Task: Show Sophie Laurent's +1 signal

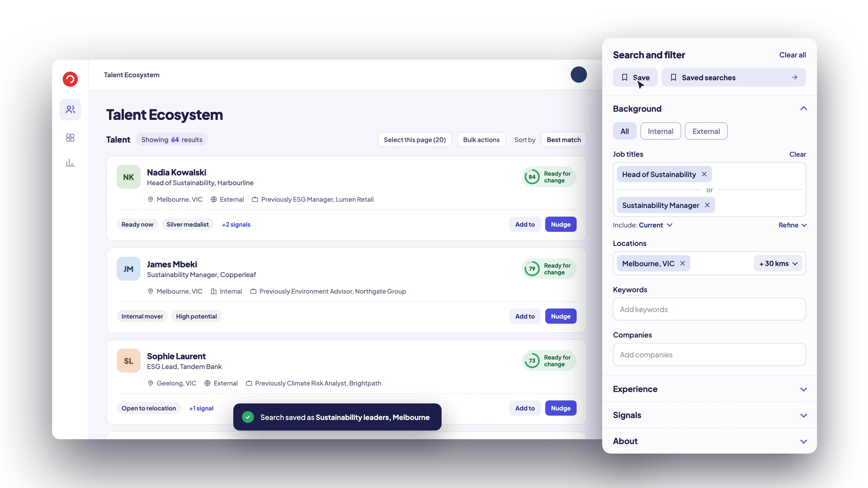Action: [201, 408]
